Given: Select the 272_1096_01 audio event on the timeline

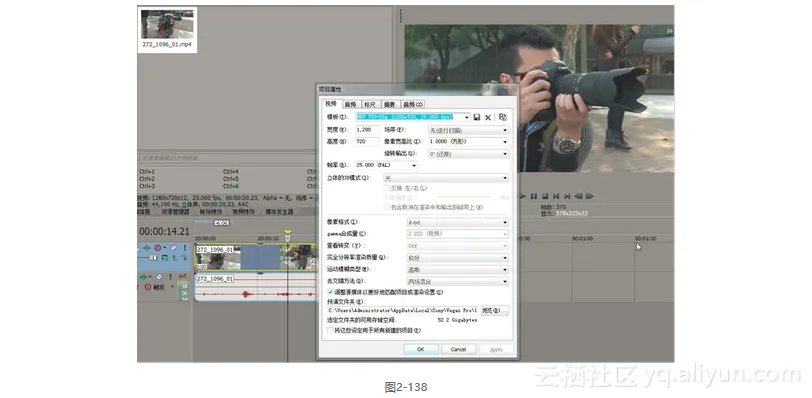Looking at the screenshot, I should (255, 287).
